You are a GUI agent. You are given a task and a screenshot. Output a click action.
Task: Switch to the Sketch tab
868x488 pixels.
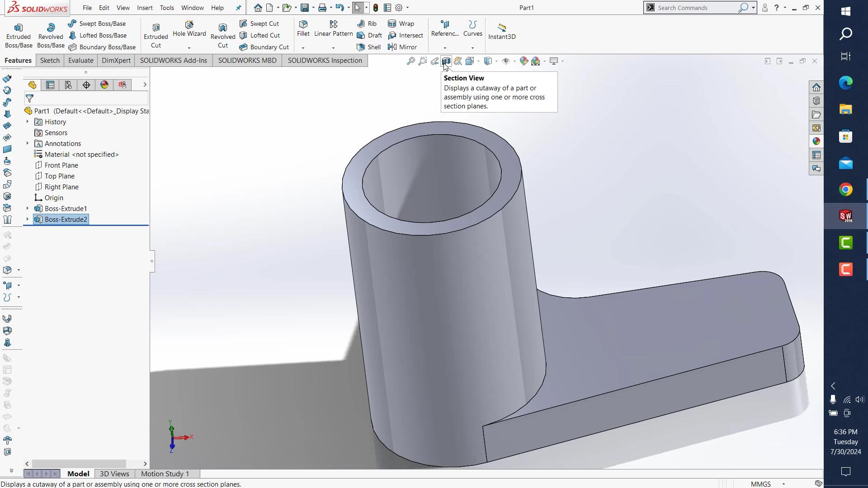(x=50, y=61)
